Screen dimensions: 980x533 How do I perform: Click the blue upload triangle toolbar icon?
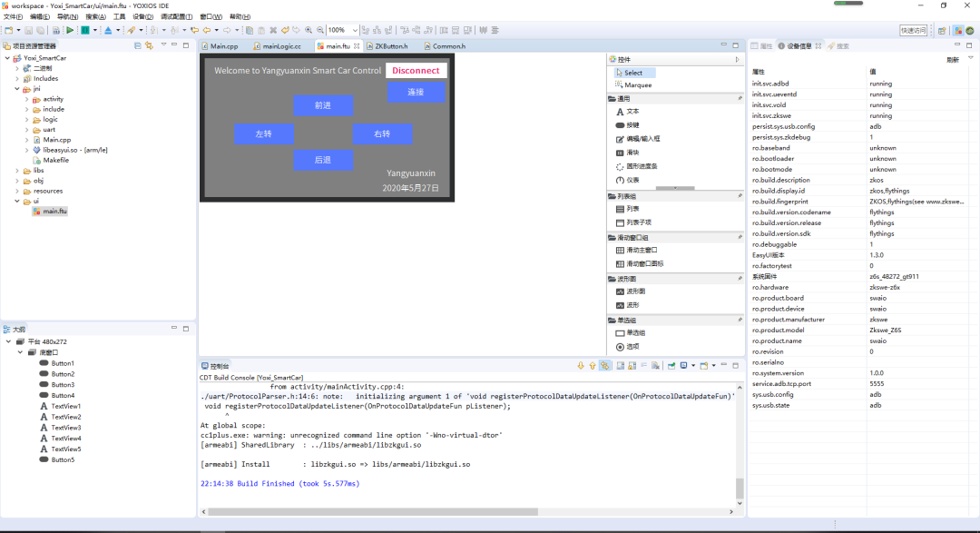coord(108,30)
